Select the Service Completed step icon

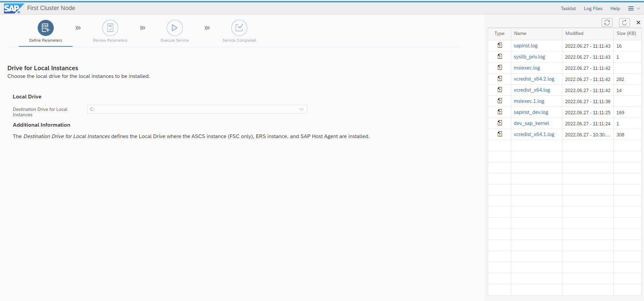pyautogui.click(x=239, y=28)
